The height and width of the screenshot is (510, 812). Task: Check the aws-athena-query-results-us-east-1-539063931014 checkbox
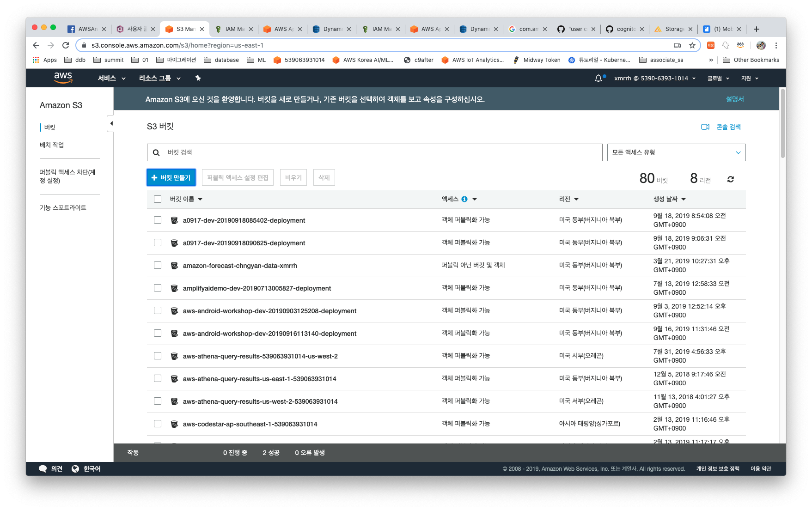[158, 378]
